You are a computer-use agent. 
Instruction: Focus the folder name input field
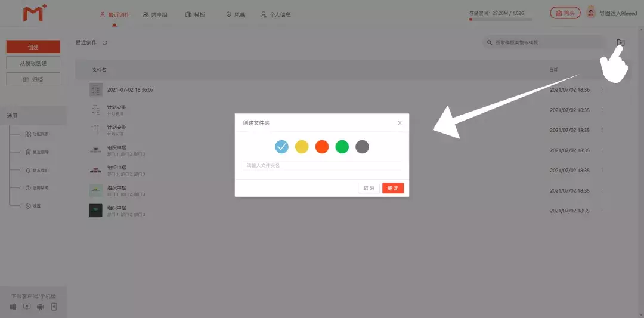tap(321, 166)
